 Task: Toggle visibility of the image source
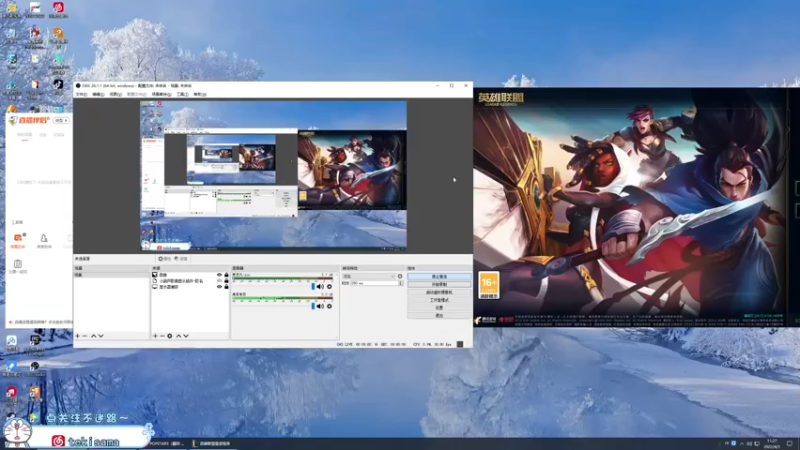219,275
